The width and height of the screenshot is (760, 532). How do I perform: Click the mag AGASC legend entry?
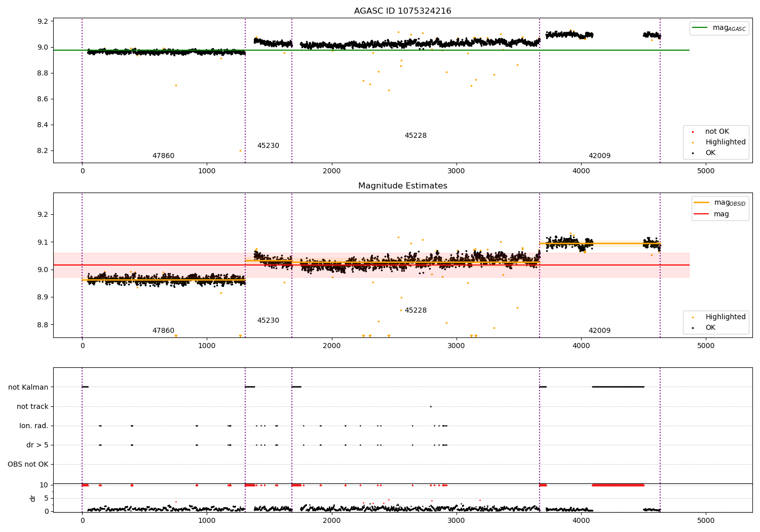(x=719, y=28)
